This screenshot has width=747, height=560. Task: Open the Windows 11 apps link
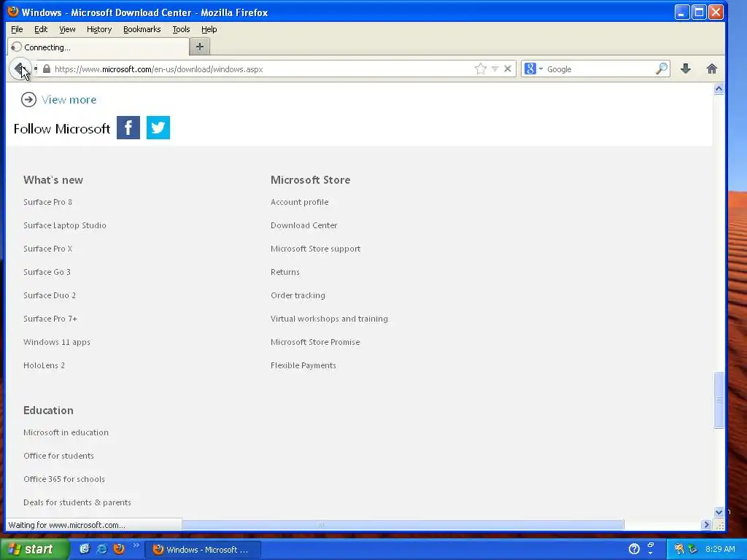(57, 342)
